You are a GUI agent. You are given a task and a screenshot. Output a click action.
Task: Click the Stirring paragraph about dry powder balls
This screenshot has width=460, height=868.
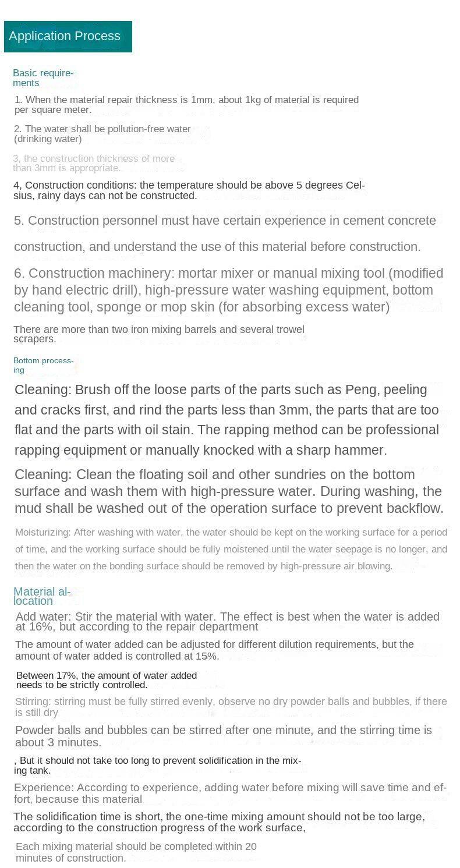231,707
